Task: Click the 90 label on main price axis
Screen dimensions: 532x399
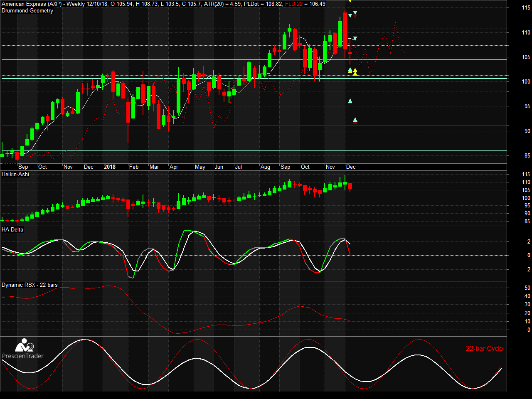Action: click(x=527, y=131)
